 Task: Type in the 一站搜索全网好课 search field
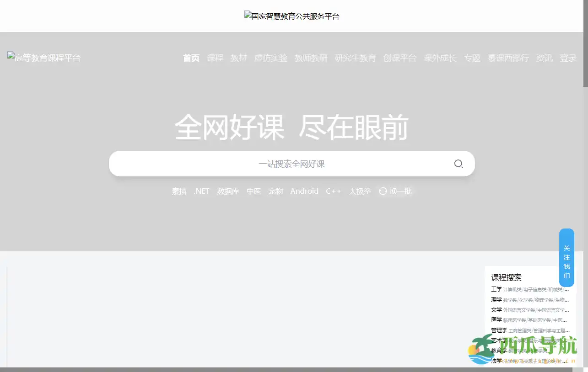pyautogui.click(x=279, y=164)
